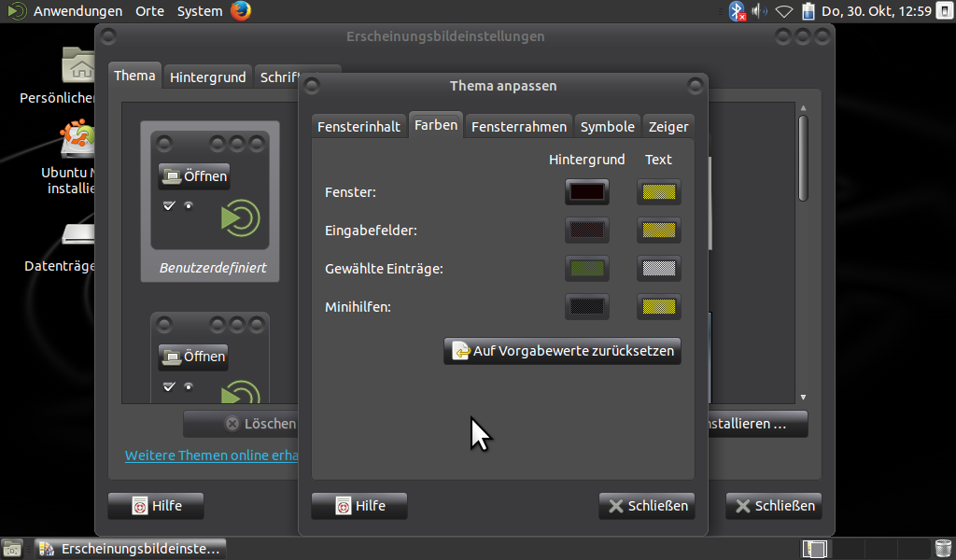
Task: Click the theme list scroll up arrow
Action: click(x=803, y=108)
